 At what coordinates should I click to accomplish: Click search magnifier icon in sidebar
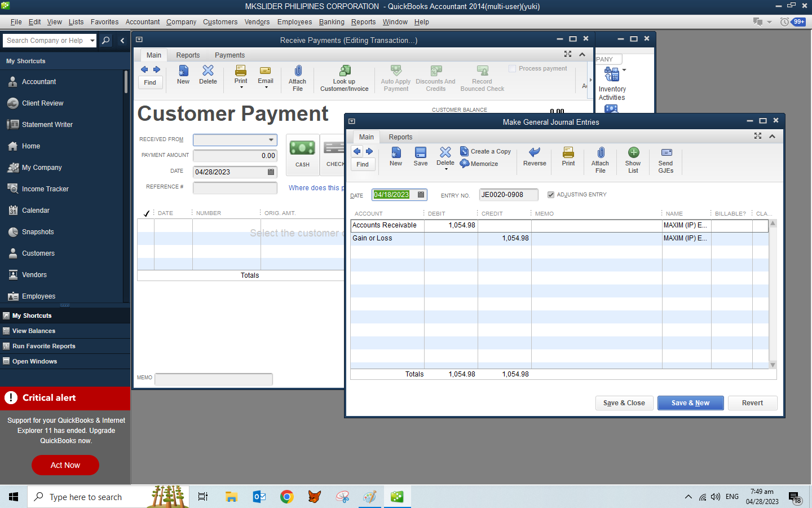point(105,41)
